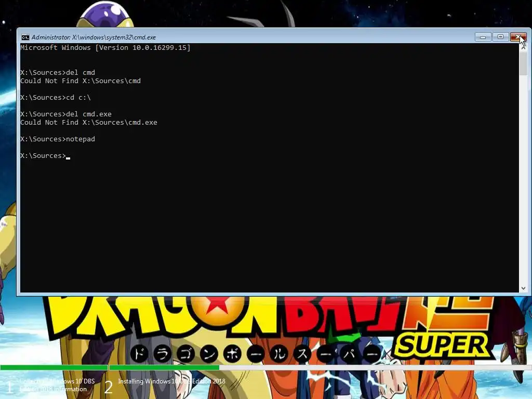Screen dimensions: 532x399
Task: Click 'Could Not Find X:\Sources\cmd.exe' line
Action: pos(89,122)
